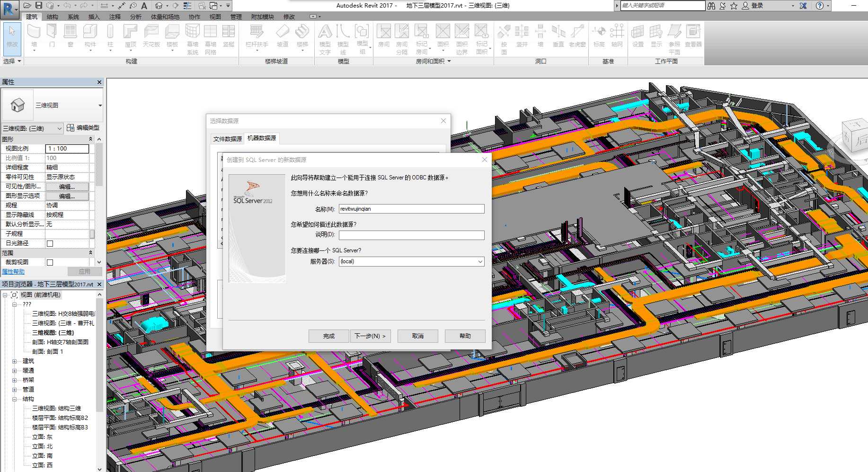Select the 楼板 (Floor) tool in ribbon
Viewport: 868px width, 472px height.
[x=172, y=36]
